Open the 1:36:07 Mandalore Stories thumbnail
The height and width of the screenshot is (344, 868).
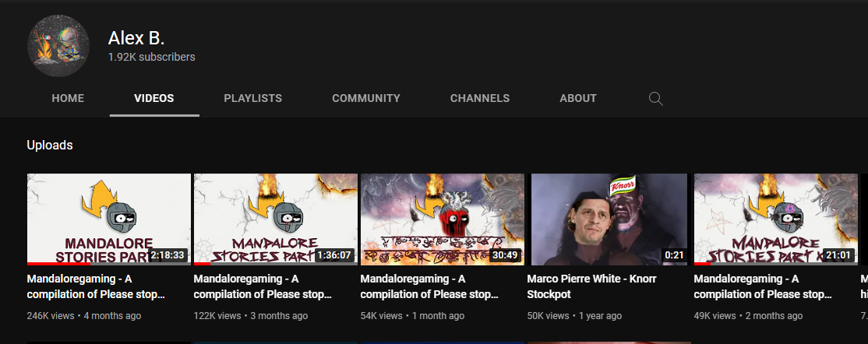[x=276, y=219]
